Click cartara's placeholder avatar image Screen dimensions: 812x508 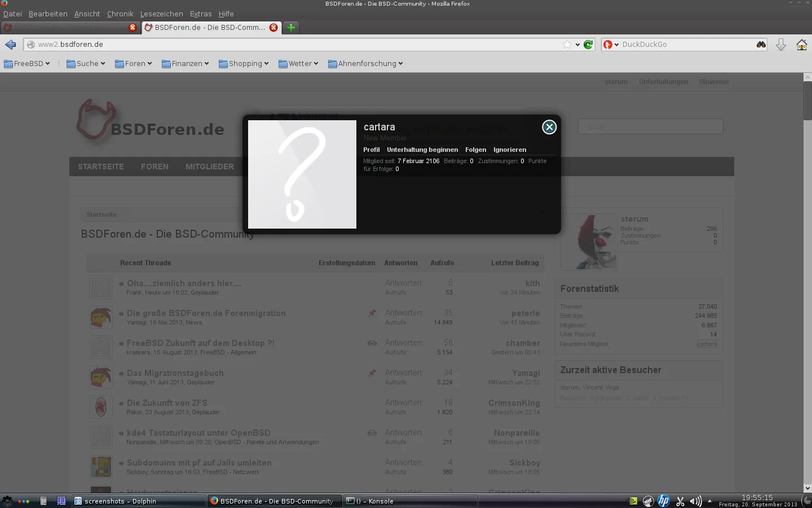pyautogui.click(x=302, y=174)
